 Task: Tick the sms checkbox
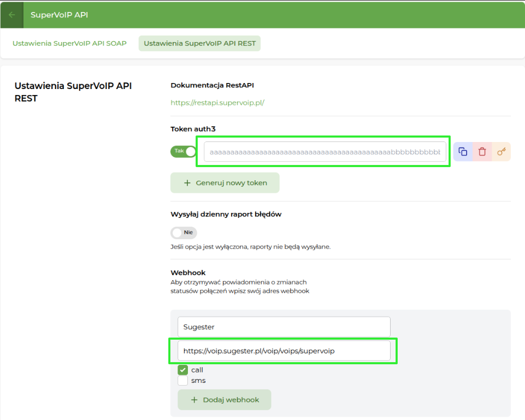click(x=183, y=381)
